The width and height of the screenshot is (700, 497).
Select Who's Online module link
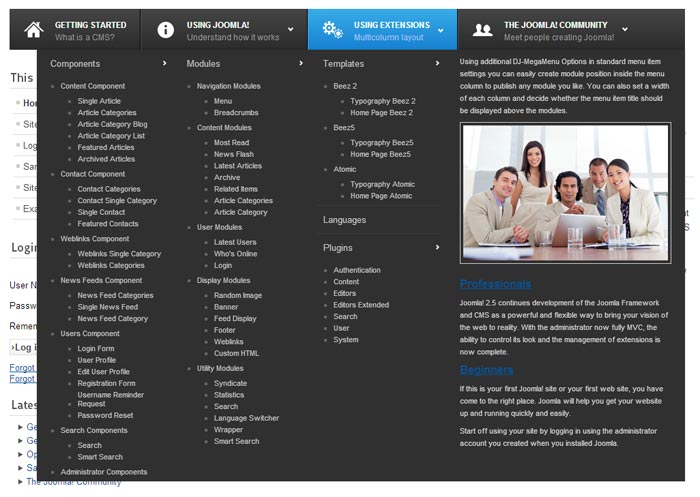point(236,254)
